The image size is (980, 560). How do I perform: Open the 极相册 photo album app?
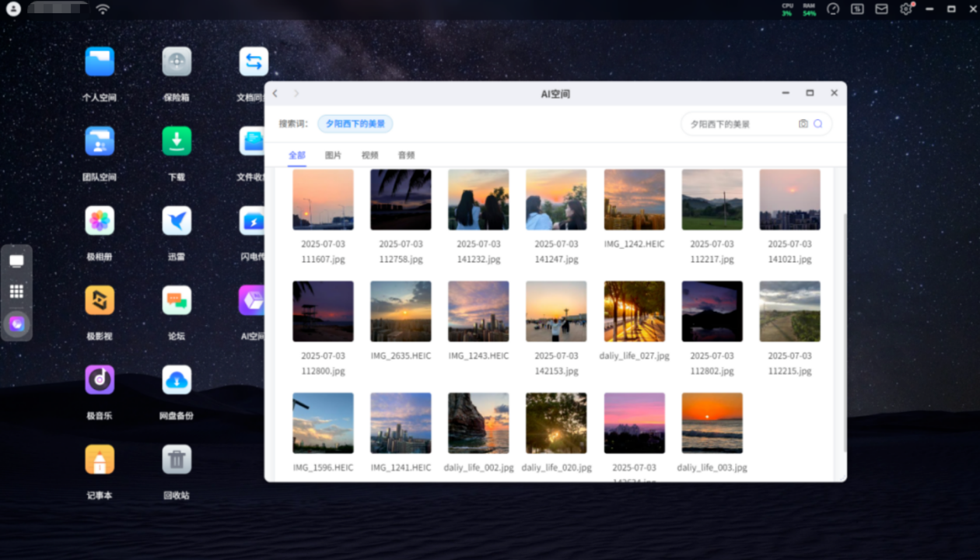click(100, 221)
